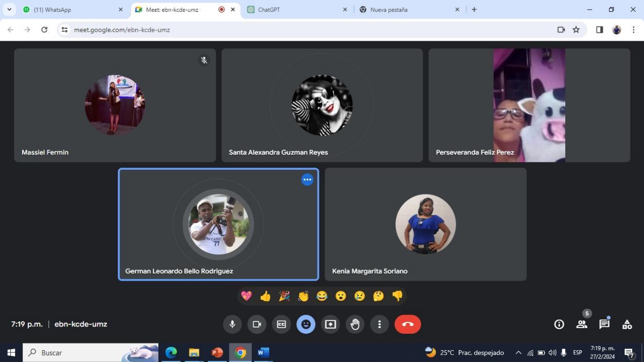Viewport: 644px width, 362px height.
Task: Open the ESP input language switcher
Action: tap(578, 353)
